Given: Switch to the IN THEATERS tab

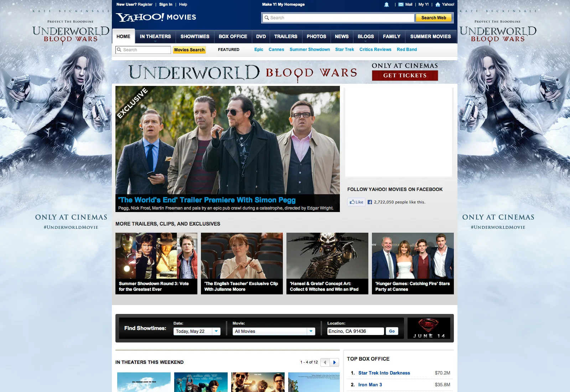Looking at the screenshot, I should click(x=155, y=36).
